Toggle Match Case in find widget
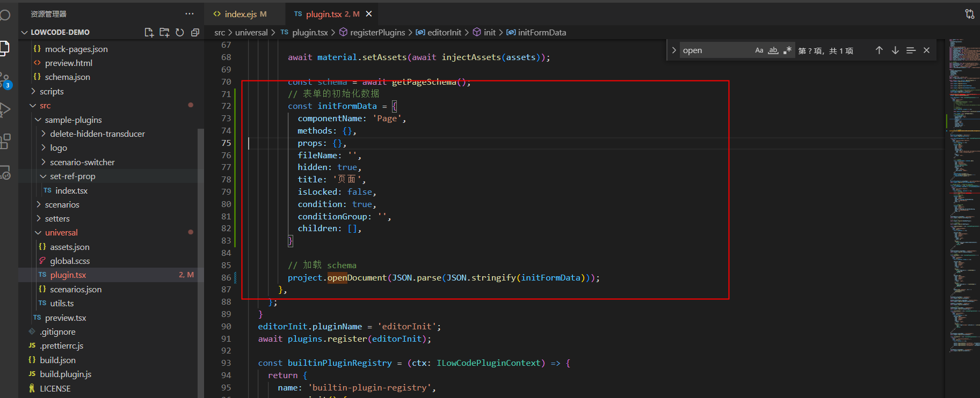This screenshot has height=398, width=980. (759, 50)
